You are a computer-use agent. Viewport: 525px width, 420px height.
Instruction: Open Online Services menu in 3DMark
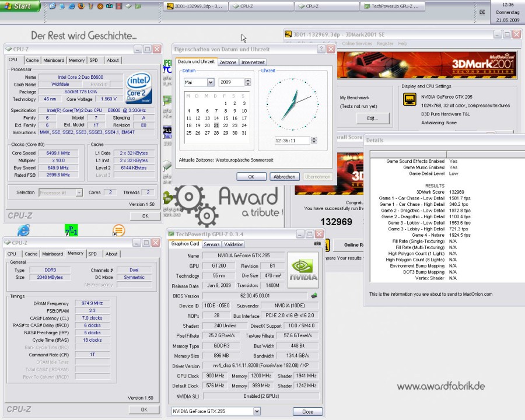[357, 44]
